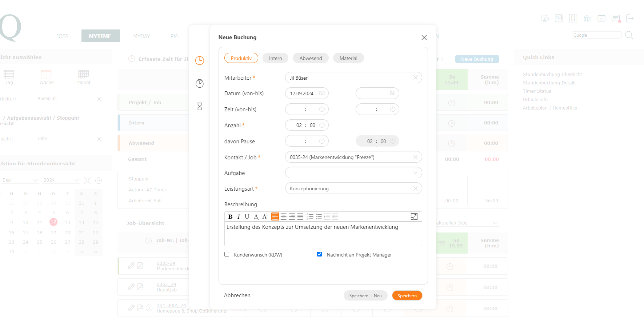This screenshot has width=644, height=322.
Task: Clear the Kontakt / Job field
Action: point(415,157)
